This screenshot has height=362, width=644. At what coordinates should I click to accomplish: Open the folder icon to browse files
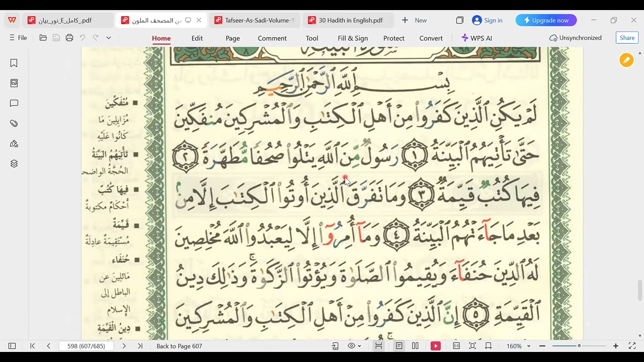click(x=43, y=38)
